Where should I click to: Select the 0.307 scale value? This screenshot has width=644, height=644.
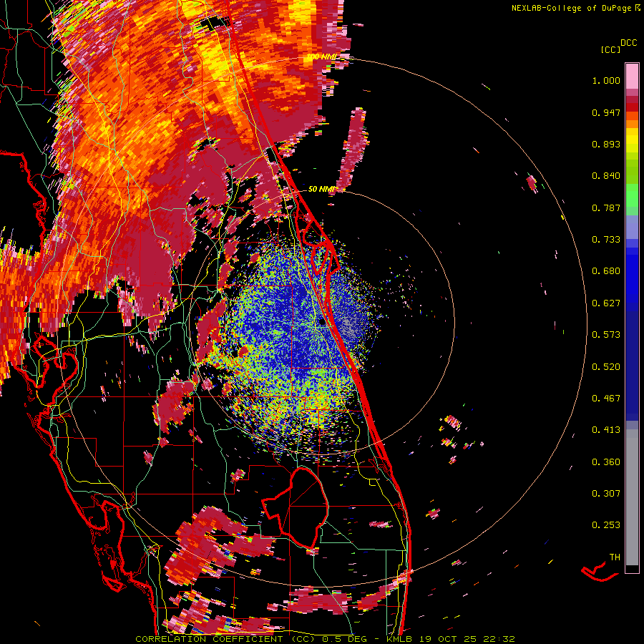(x=606, y=494)
